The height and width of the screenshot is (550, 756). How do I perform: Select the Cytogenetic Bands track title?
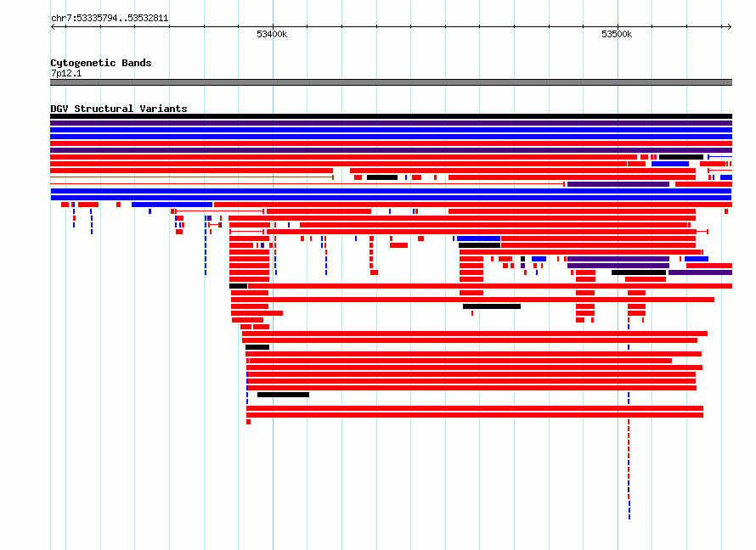tap(101, 63)
